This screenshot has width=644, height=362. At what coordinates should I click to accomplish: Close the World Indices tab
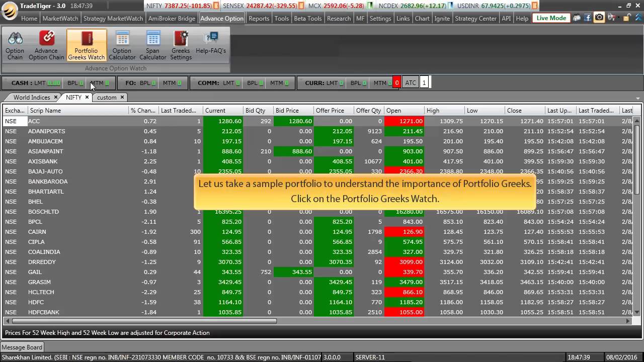click(55, 97)
